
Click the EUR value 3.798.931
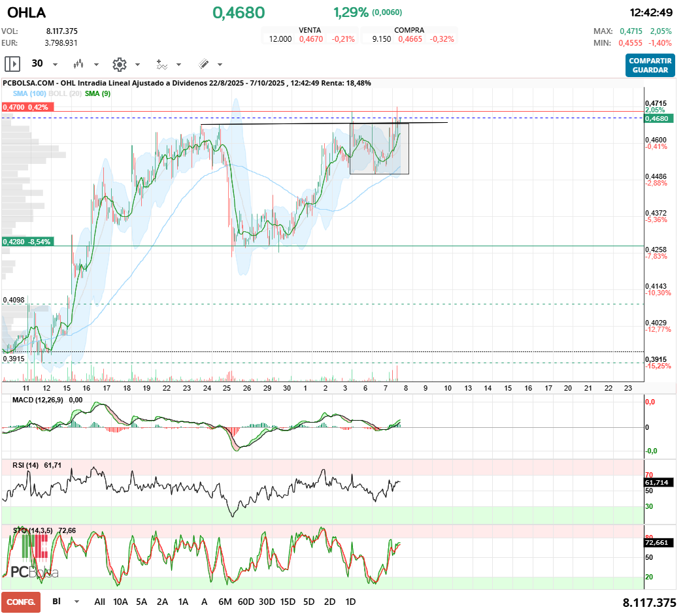(x=61, y=42)
